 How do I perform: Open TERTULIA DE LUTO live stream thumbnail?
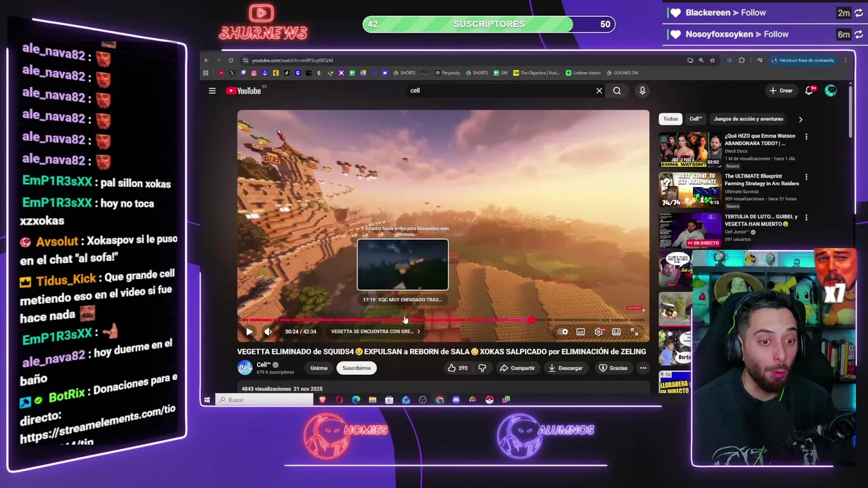690,230
